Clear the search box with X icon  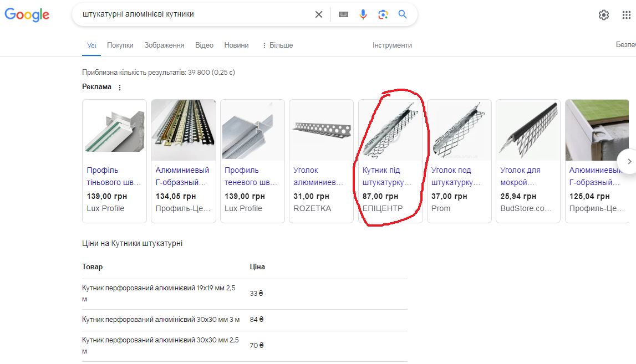[x=319, y=14]
